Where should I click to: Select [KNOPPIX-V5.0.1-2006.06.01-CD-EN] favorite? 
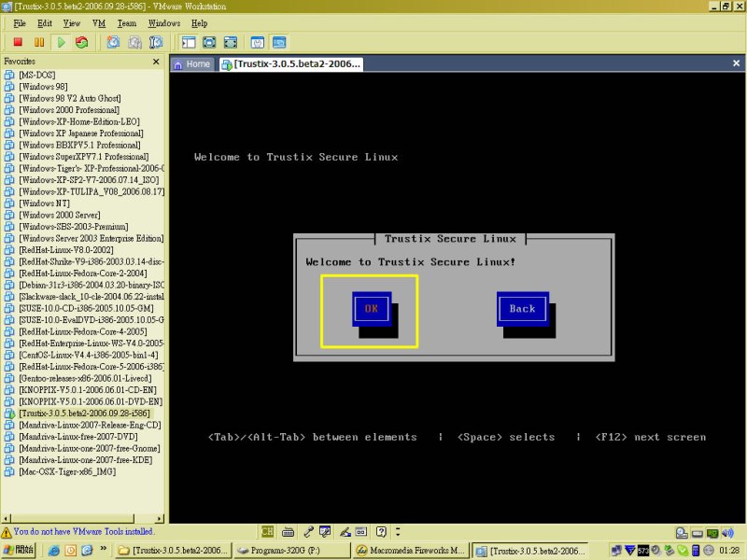88,390
